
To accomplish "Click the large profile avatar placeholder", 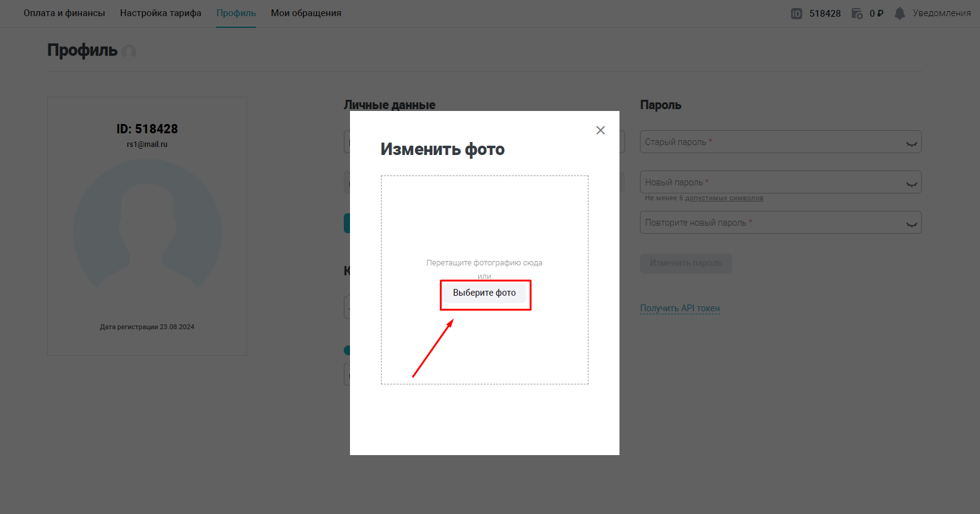I will (147, 224).
